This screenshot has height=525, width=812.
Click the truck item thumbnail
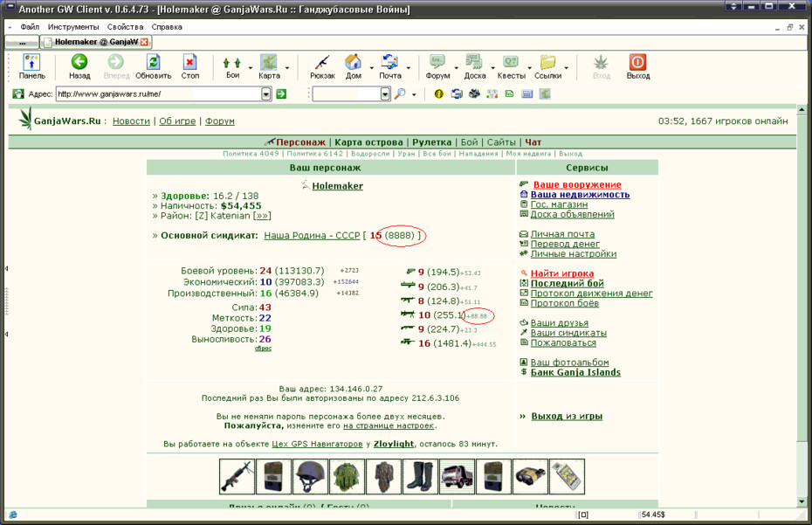[x=457, y=476]
